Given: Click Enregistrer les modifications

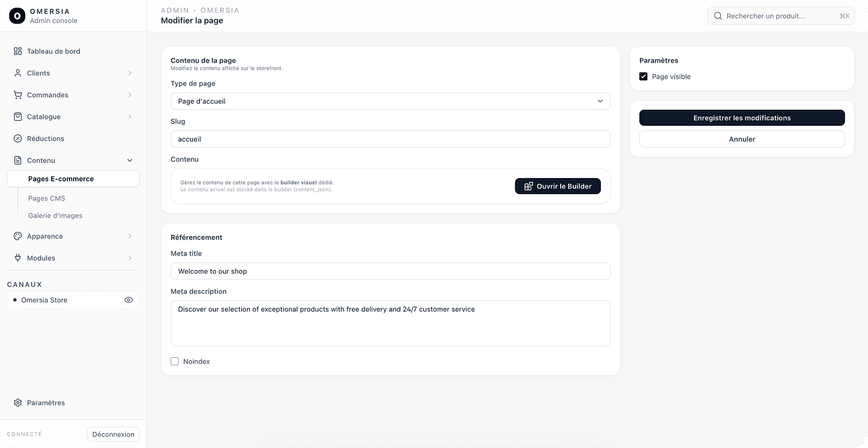Looking at the screenshot, I should click(742, 118).
